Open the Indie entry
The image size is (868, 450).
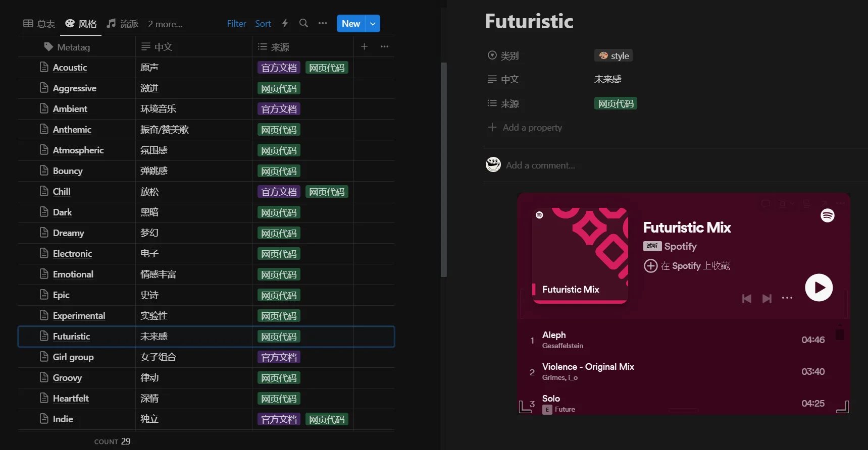pos(63,419)
